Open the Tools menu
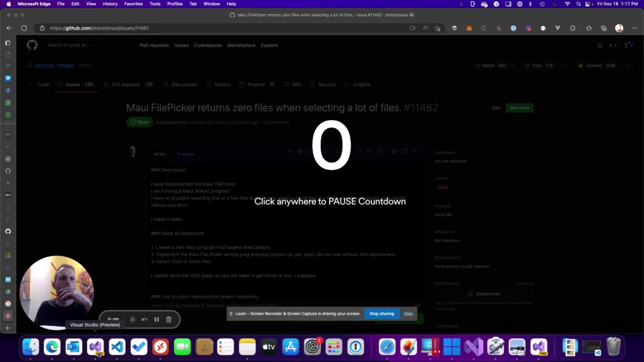 coord(155,4)
